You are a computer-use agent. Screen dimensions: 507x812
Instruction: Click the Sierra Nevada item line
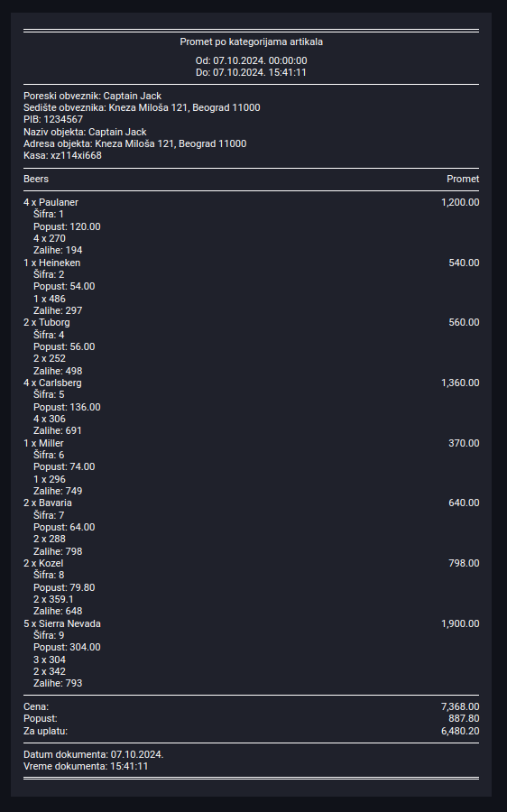251,624
